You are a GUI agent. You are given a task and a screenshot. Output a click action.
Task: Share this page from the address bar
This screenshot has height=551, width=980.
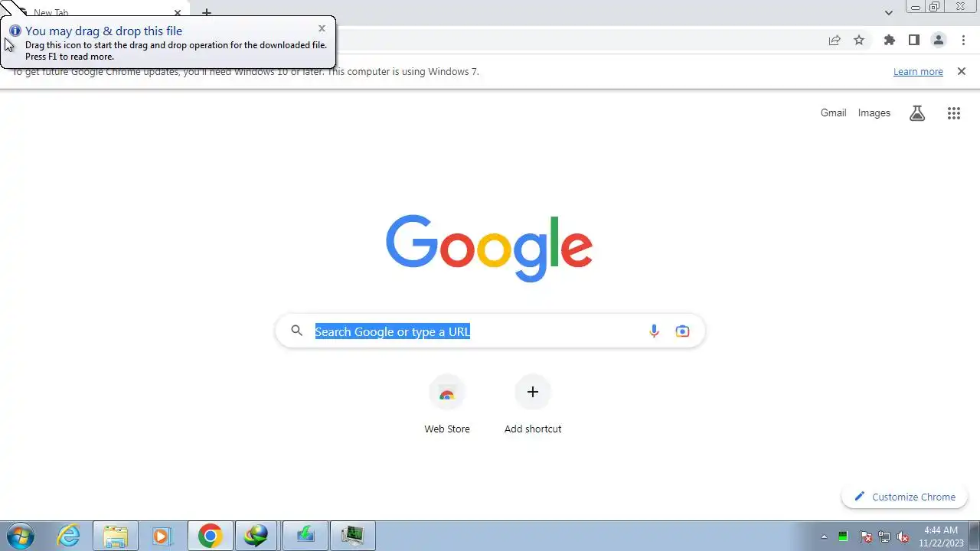835,40
